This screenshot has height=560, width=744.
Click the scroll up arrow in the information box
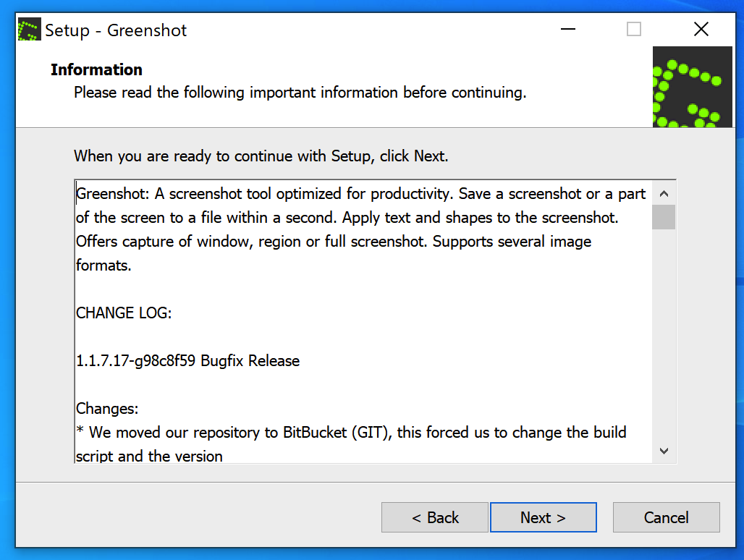click(664, 193)
